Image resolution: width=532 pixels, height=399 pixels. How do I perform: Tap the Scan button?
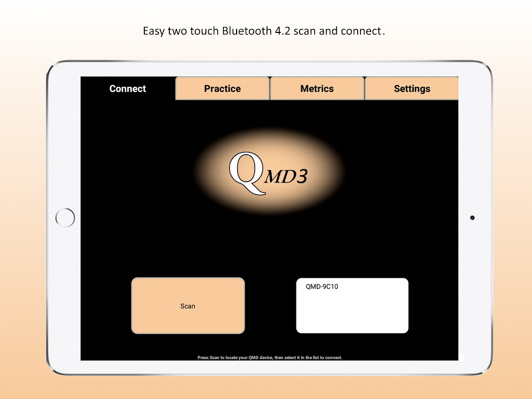coord(188,306)
